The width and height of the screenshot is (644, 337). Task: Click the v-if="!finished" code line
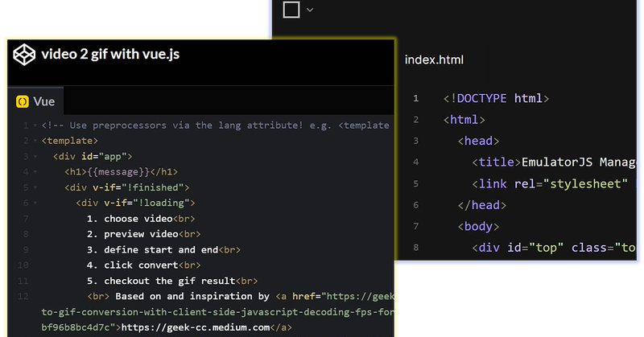pyautogui.click(x=127, y=187)
